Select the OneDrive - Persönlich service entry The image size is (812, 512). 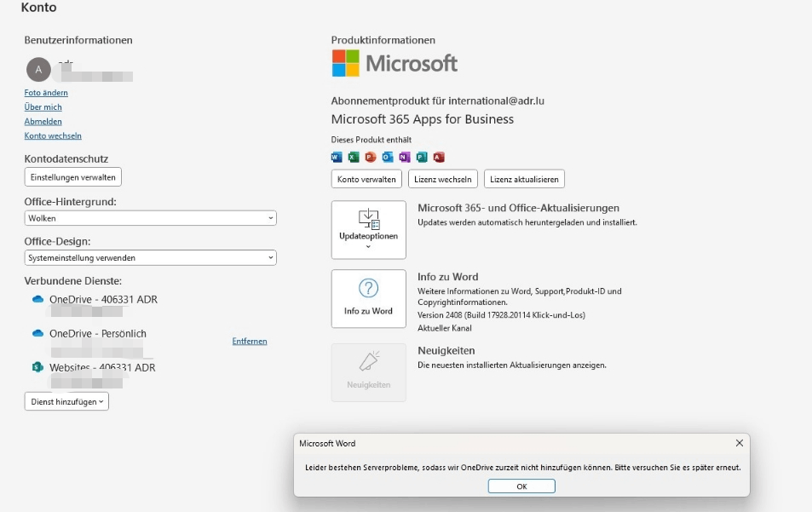98,333
